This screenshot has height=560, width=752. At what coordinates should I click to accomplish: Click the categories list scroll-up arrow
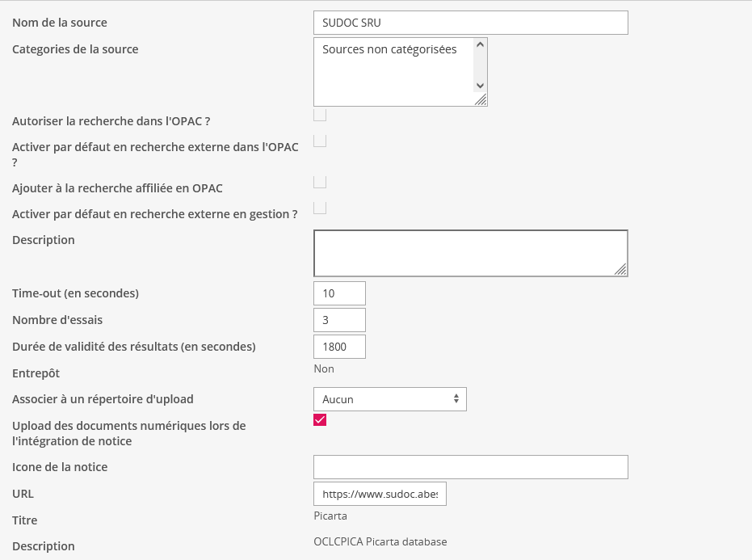(480, 46)
